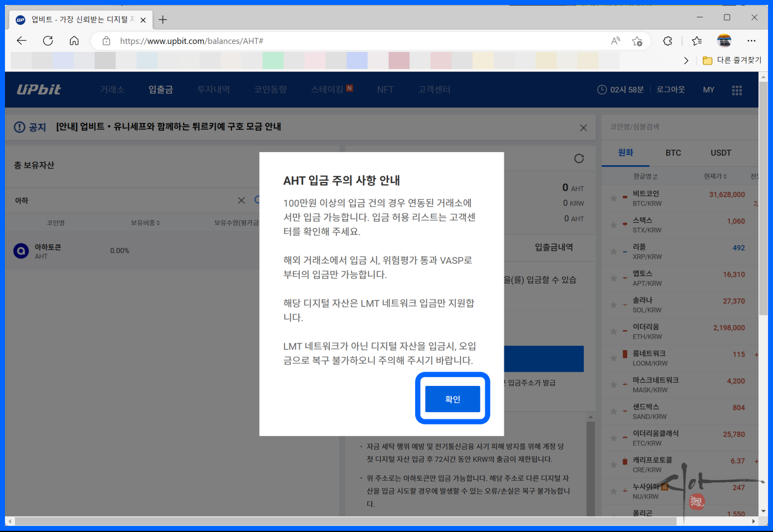Click the 확인 confirm button in dialog
773x532 pixels.
click(x=452, y=399)
